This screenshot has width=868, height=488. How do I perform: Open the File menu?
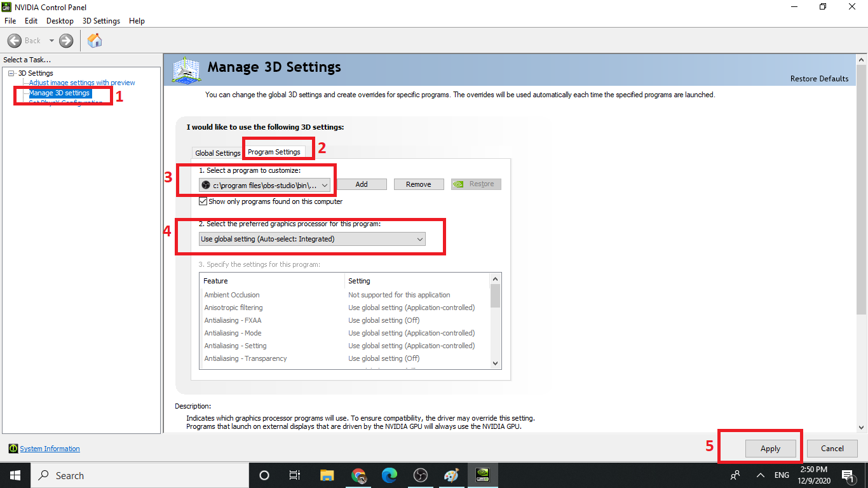pyautogui.click(x=10, y=21)
